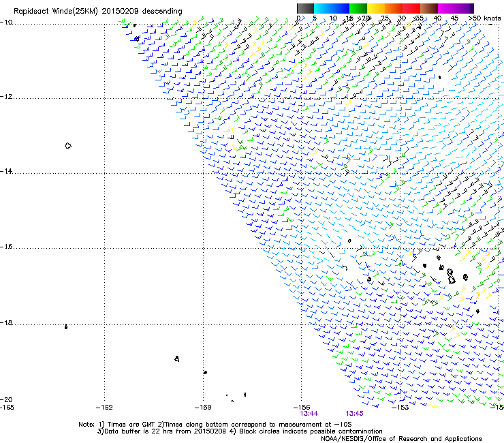This screenshot has height=443, width=504.
Task: Click the latitude label -10
Action: [6, 22]
